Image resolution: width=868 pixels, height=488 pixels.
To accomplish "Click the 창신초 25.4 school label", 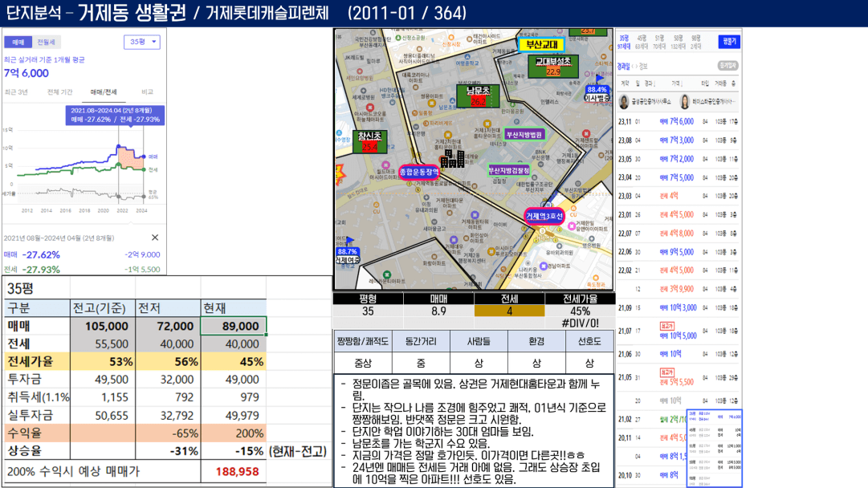I will (369, 141).
